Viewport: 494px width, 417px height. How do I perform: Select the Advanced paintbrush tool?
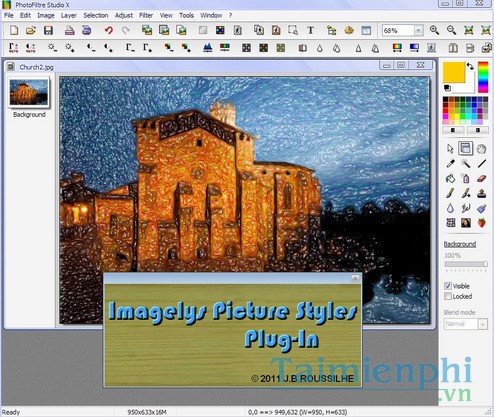(x=466, y=193)
